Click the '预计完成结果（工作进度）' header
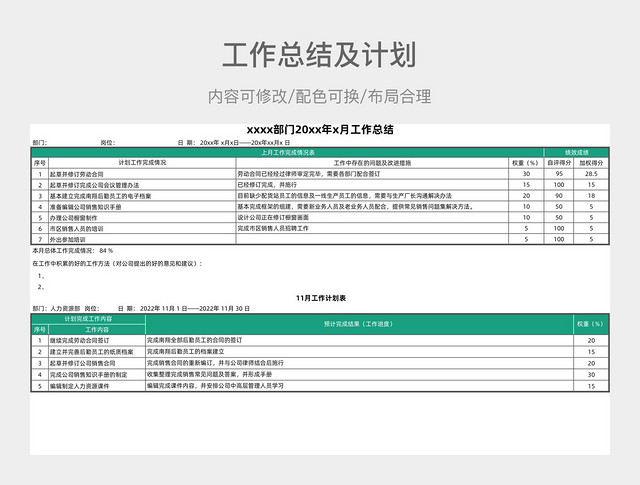This screenshot has height=485, width=640. [359, 324]
